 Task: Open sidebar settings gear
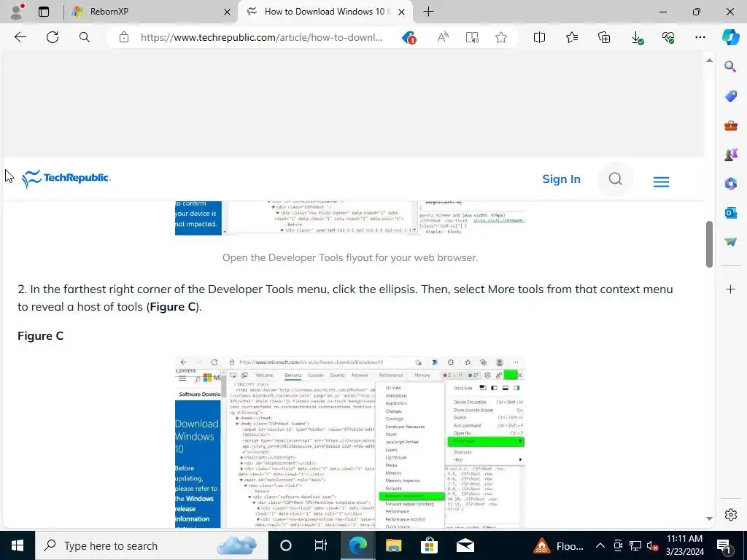coord(730,515)
